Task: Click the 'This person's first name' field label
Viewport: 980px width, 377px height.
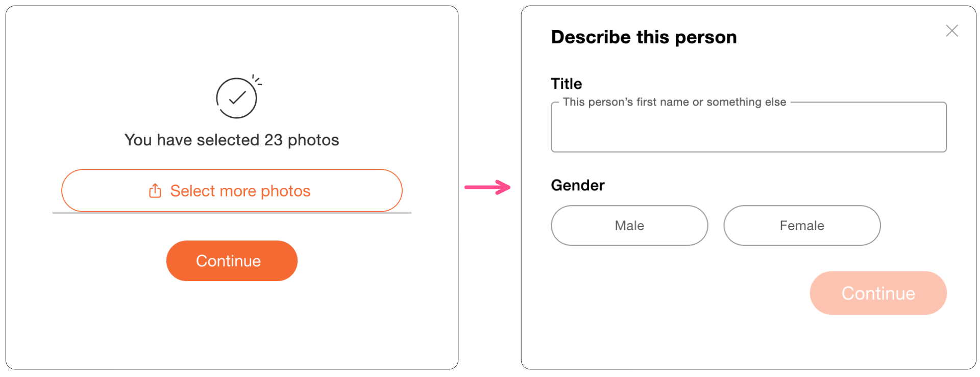Action: [674, 102]
